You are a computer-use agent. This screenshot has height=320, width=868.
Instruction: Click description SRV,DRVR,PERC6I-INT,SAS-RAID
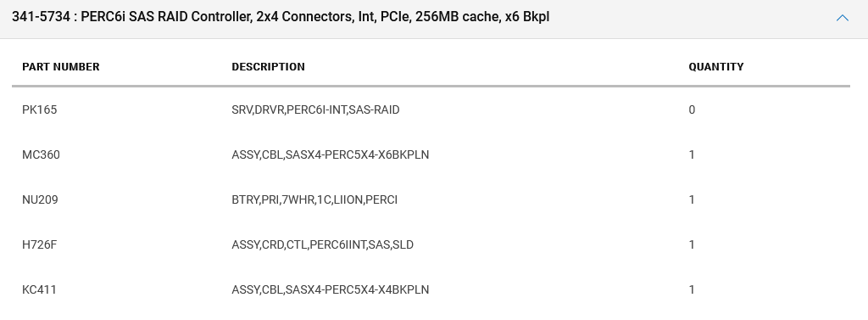pyautogui.click(x=315, y=109)
